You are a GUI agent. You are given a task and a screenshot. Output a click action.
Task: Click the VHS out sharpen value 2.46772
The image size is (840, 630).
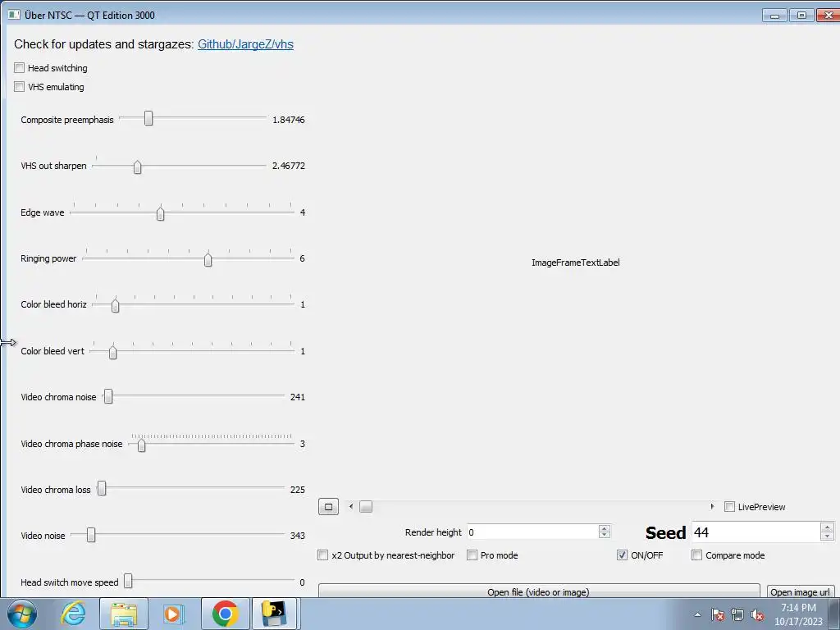click(x=288, y=166)
